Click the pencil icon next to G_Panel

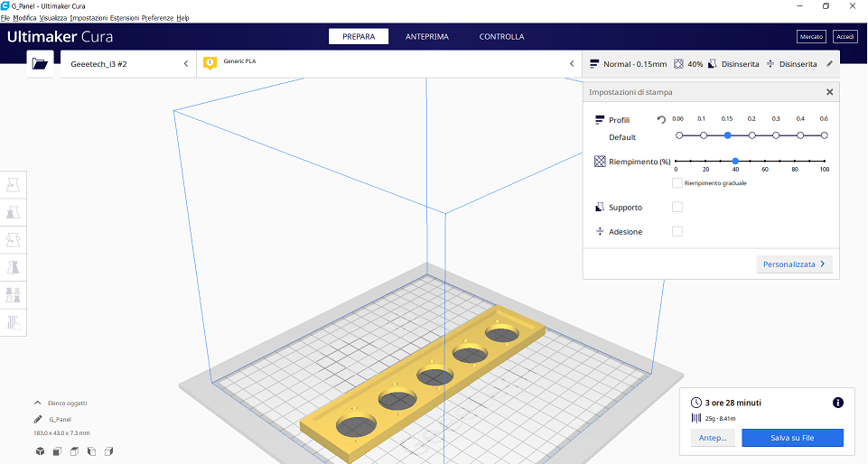point(38,419)
